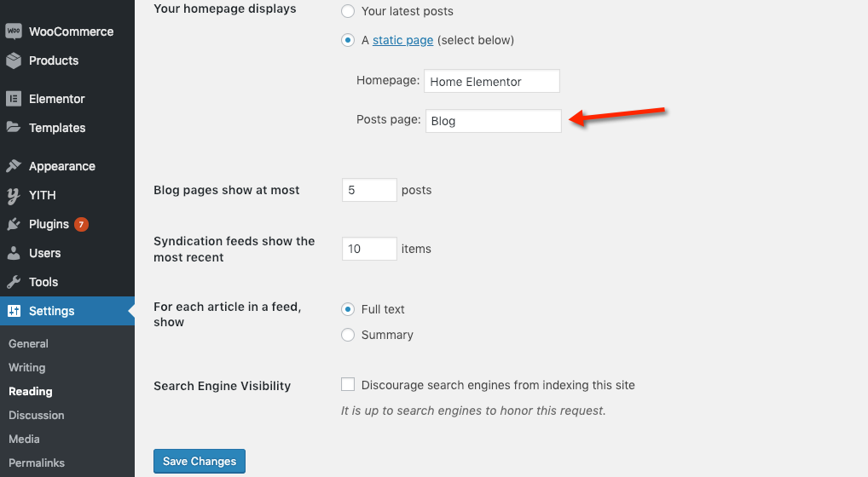Viewport: 868px width, 477px height.
Task: Click the 'Blog pages show at most' field
Action: click(369, 190)
